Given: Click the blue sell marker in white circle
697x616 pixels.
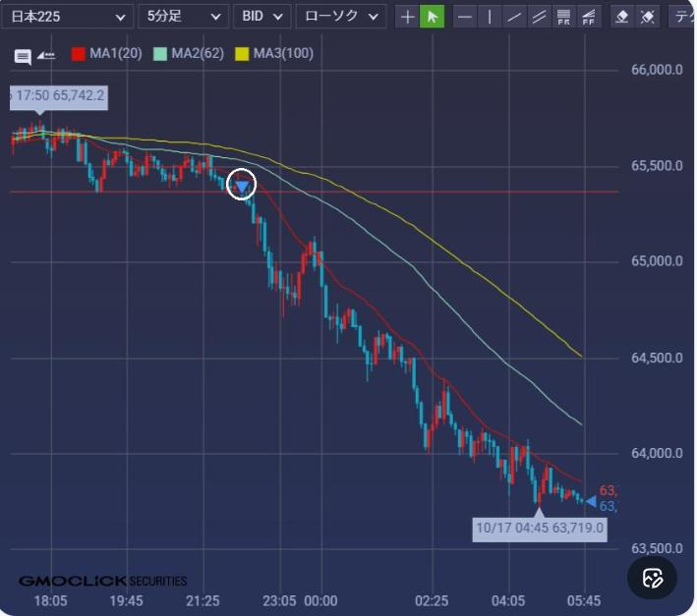Looking at the screenshot, I should (x=242, y=185).
